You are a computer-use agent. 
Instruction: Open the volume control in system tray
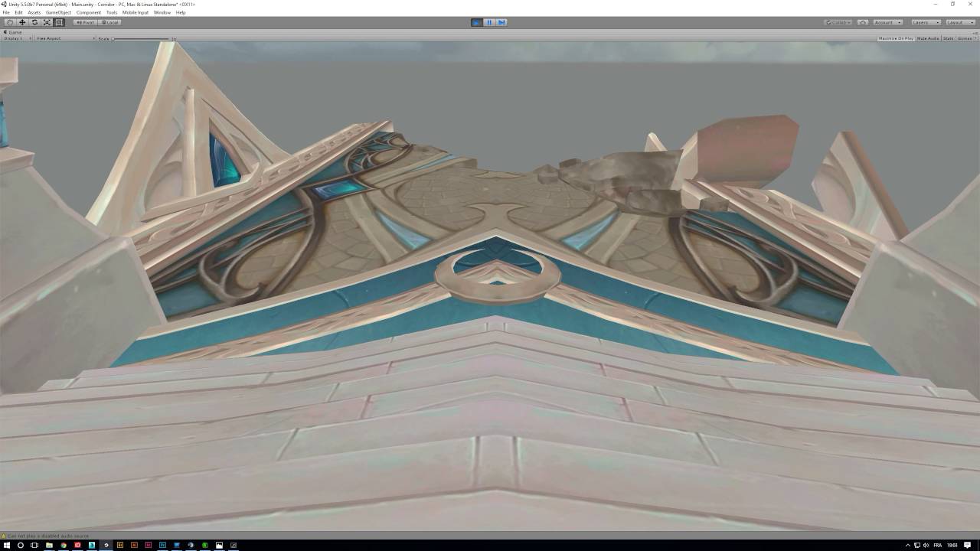click(926, 545)
